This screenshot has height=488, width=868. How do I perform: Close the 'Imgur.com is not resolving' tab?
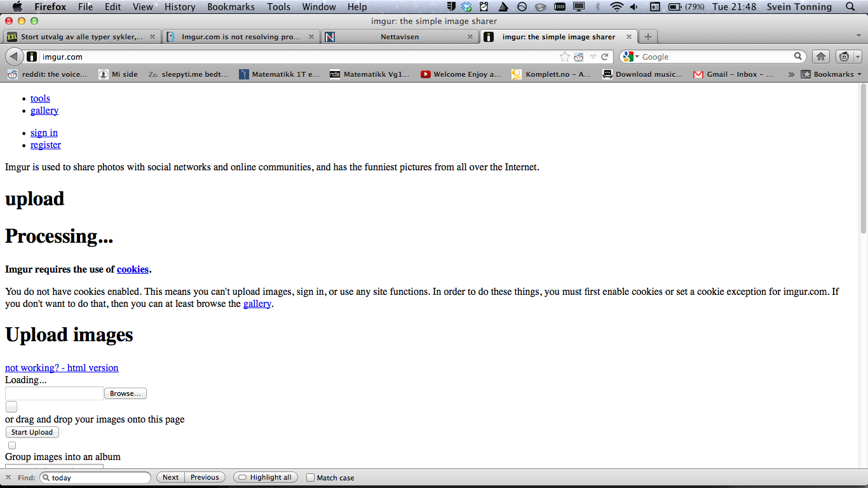click(x=311, y=37)
